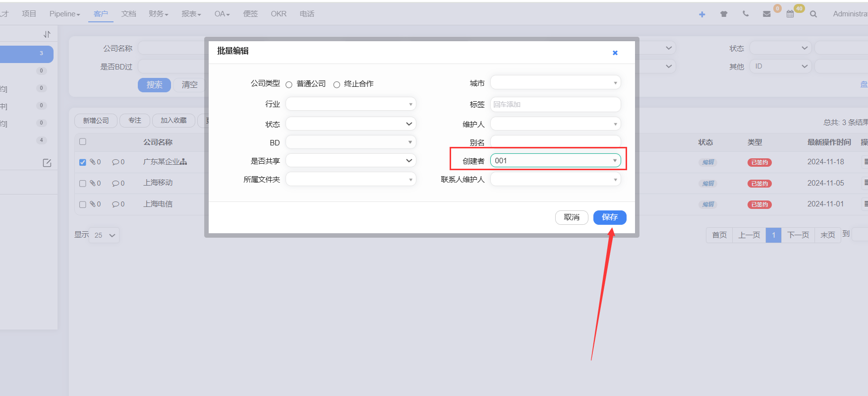The width and height of the screenshot is (868, 396).
Task: Open the 便签 tab
Action: pos(250,14)
